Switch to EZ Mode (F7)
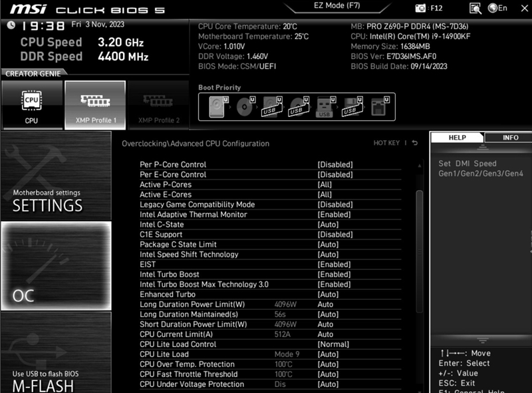Screen dimensions: 532x393 (x=336, y=6)
